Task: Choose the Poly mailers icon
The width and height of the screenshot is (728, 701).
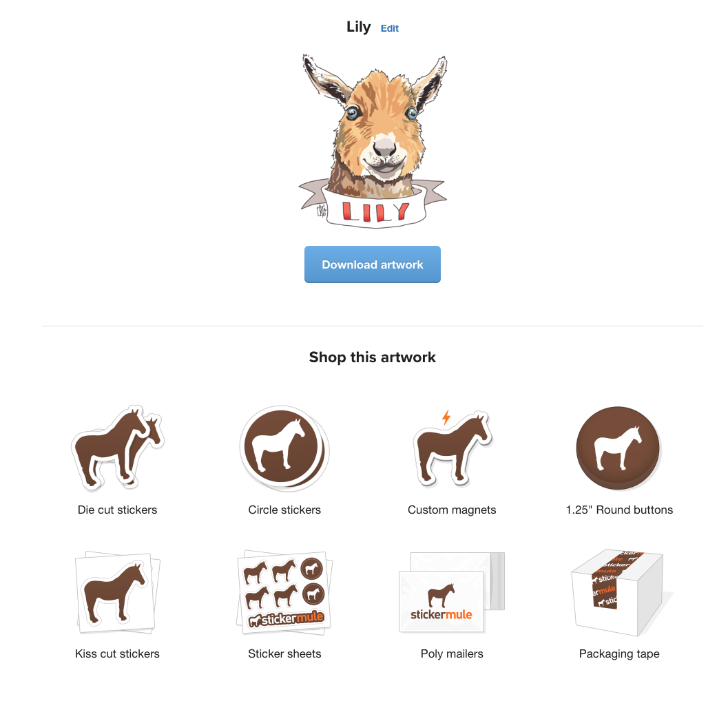Action: coord(451,592)
